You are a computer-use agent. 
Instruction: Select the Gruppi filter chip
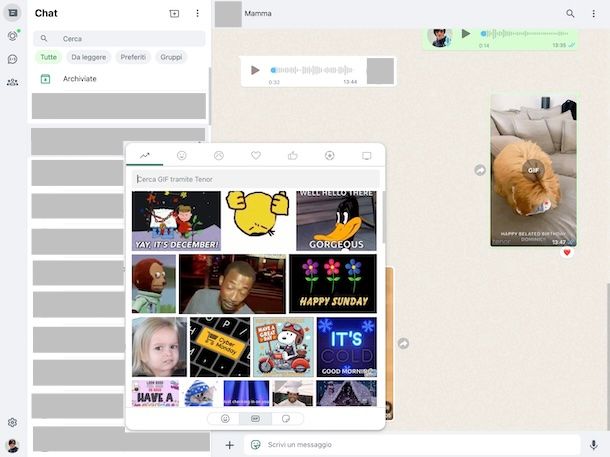(171, 57)
